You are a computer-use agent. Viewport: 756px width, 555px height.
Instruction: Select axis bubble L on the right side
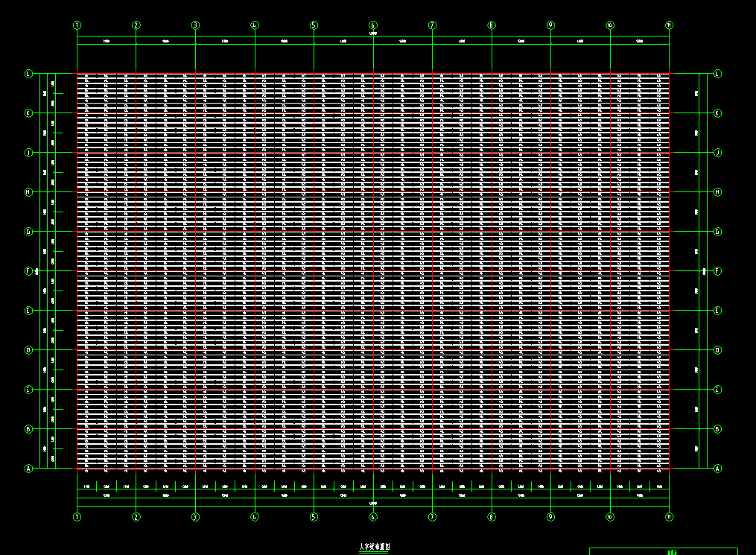[x=717, y=74]
